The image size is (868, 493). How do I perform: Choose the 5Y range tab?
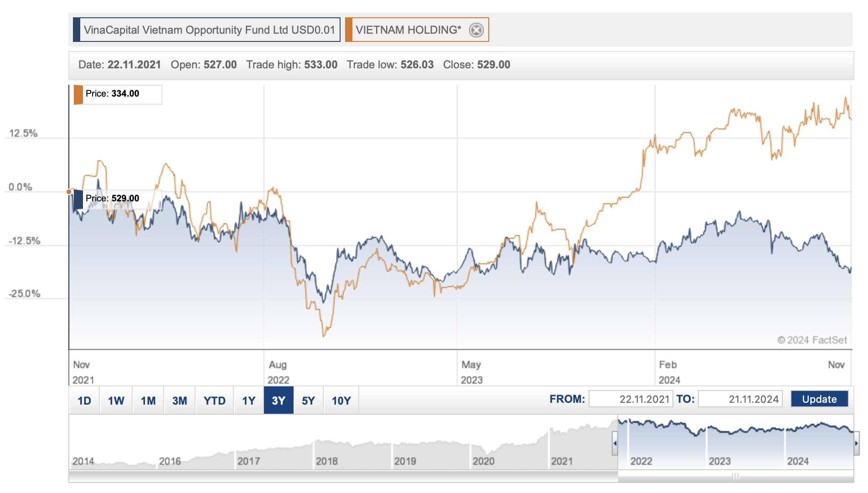(309, 401)
